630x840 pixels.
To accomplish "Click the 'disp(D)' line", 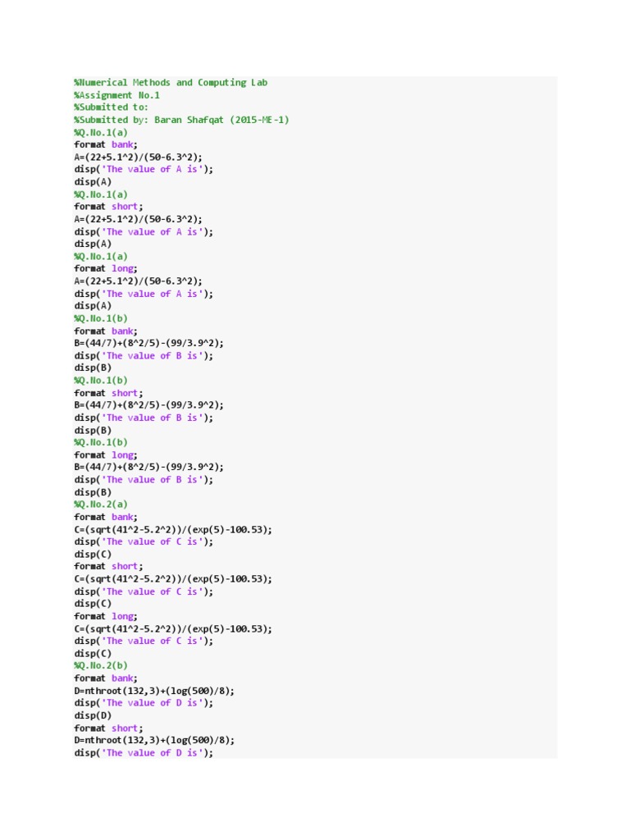I will point(93,715).
